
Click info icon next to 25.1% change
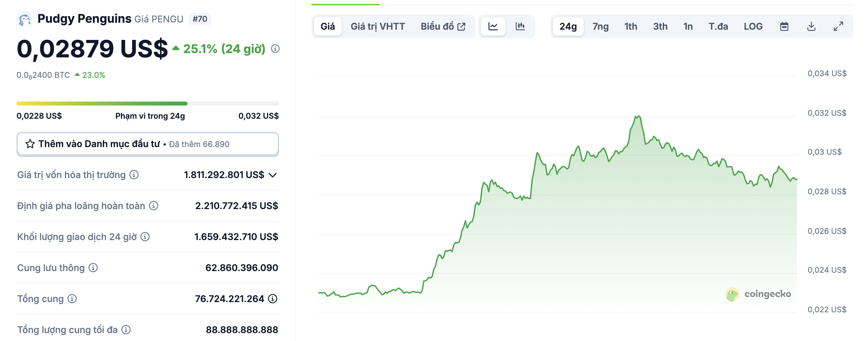[x=275, y=49]
